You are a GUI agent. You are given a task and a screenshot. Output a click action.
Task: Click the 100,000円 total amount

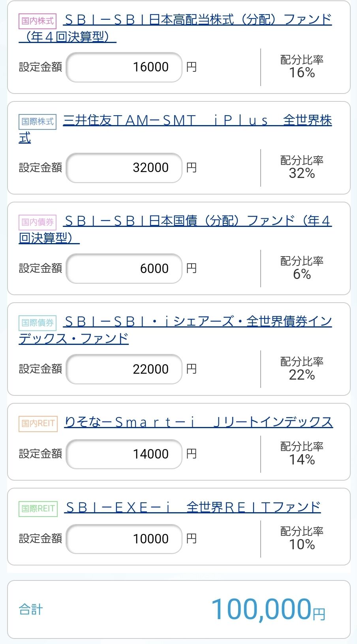[268, 609]
